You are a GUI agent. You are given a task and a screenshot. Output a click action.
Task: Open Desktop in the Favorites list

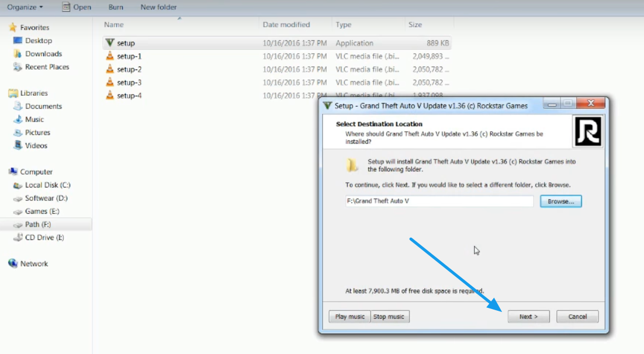click(39, 41)
